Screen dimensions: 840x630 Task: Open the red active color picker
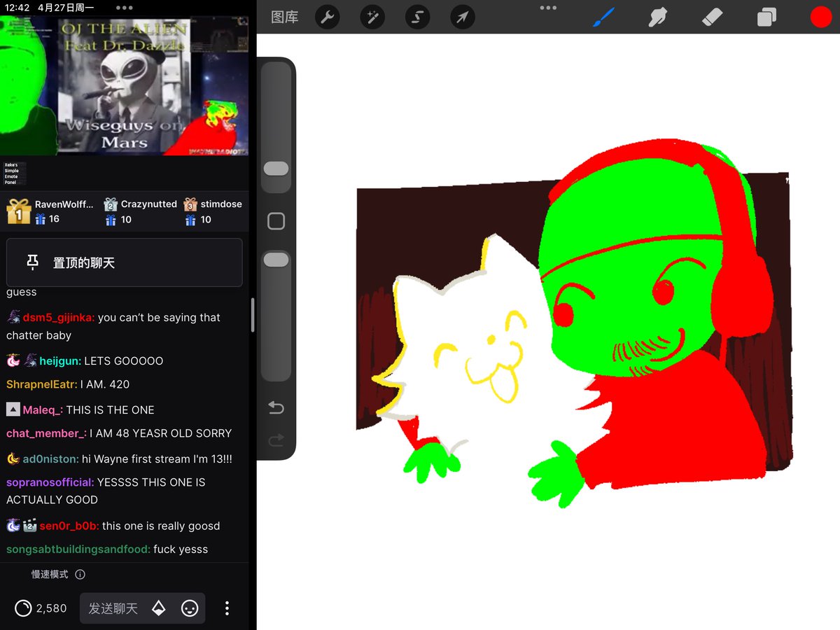(x=821, y=17)
